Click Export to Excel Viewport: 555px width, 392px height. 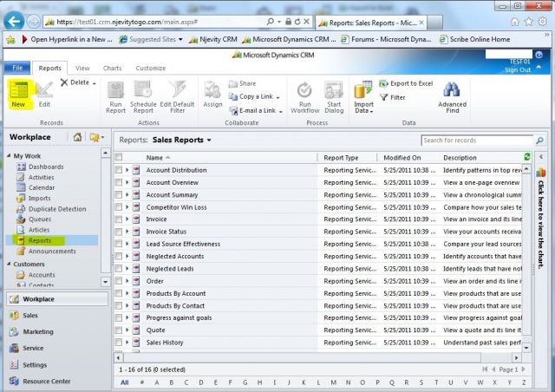[406, 83]
